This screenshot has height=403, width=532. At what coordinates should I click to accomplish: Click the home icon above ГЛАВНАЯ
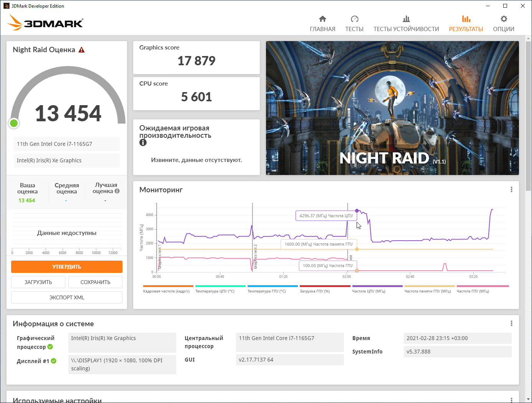(x=322, y=19)
